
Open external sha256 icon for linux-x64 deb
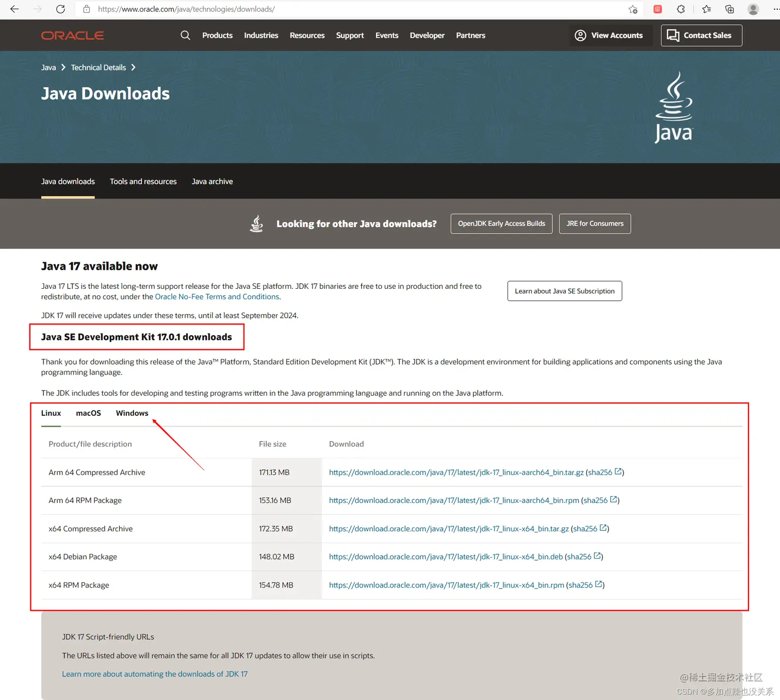pyautogui.click(x=597, y=556)
